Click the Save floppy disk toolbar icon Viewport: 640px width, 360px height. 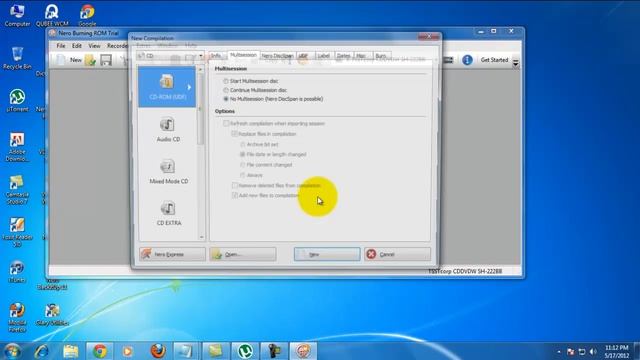[106, 60]
